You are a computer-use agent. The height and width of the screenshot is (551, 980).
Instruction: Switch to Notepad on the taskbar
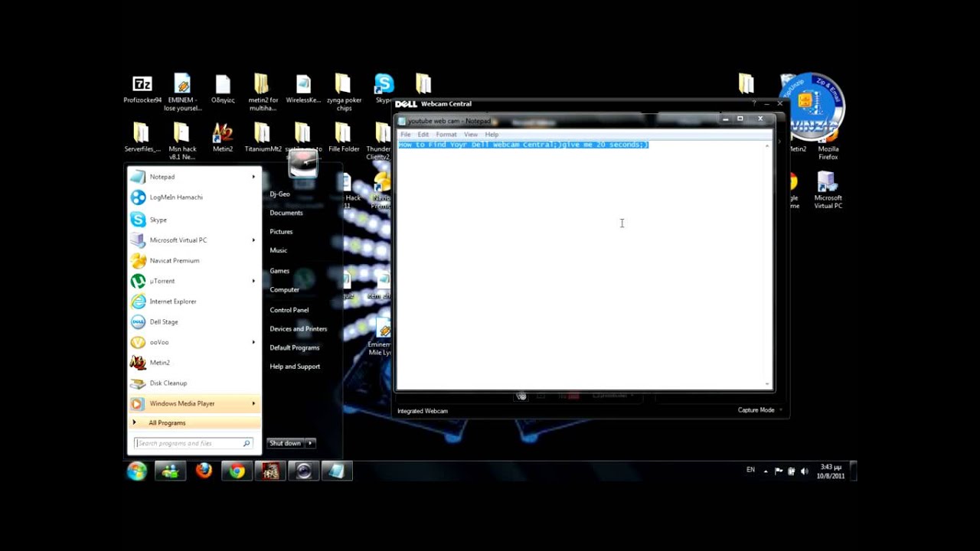pos(337,471)
